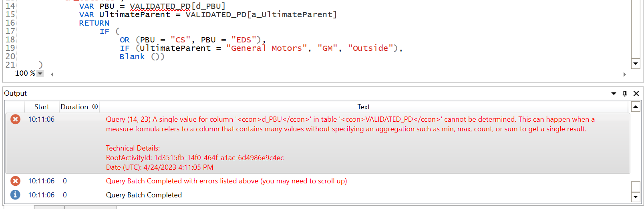Image resolution: width=644 pixels, height=209 pixels.
Task: Click the Output pane title
Action: tap(15, 93)
